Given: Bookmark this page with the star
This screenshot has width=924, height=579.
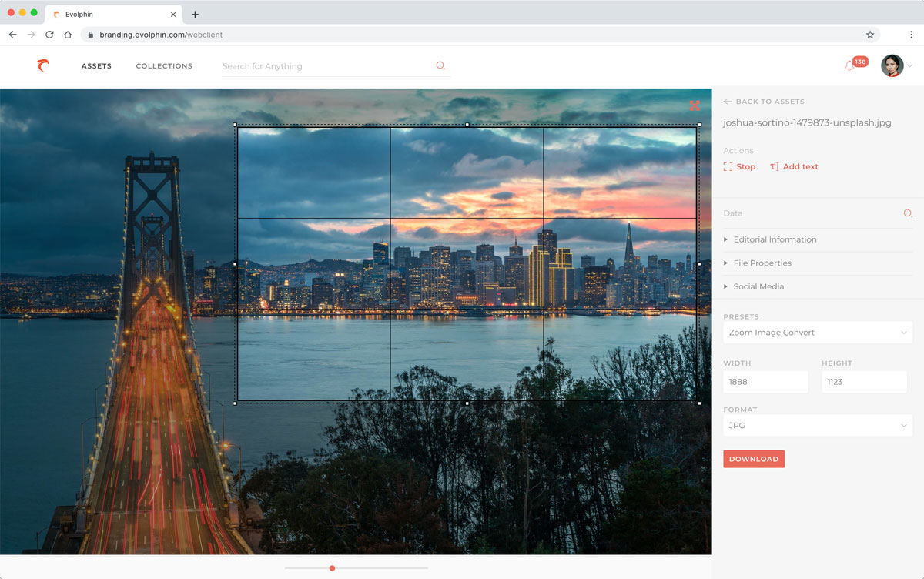Looking at the screenshot, I should (x=870, y=35).
